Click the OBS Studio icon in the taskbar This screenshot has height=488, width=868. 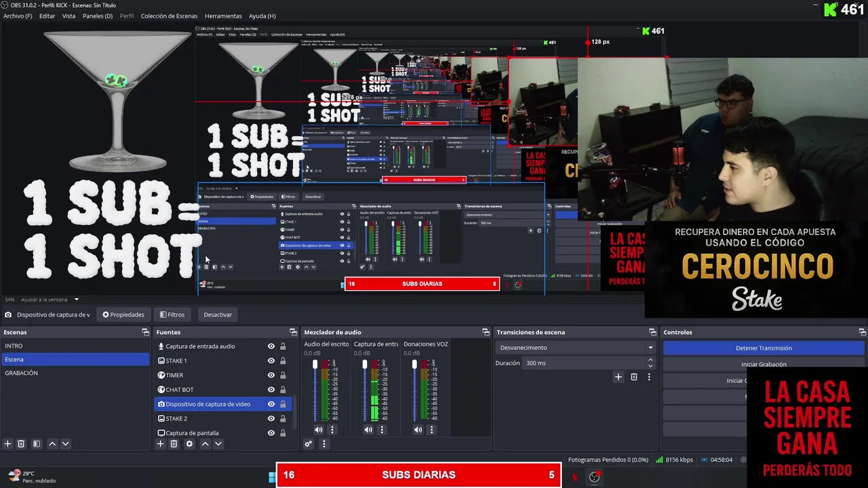[595, 476]
